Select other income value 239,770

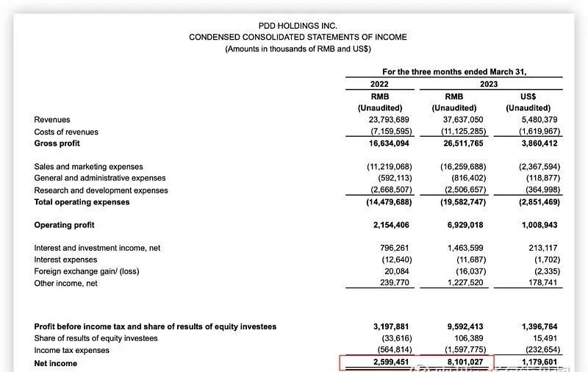(395, 282)
